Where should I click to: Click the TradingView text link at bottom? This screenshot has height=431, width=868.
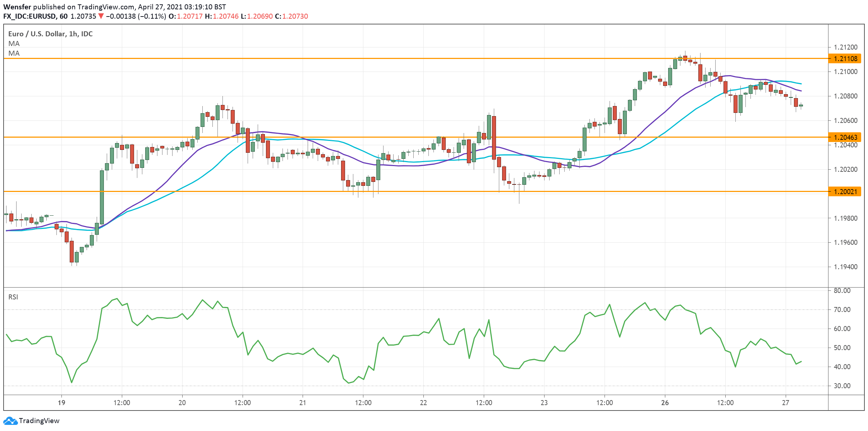click(39, 421)
